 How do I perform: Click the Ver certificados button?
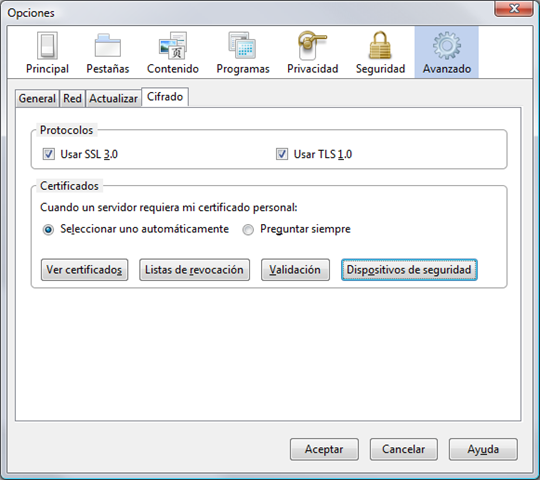tap(84, 270)
